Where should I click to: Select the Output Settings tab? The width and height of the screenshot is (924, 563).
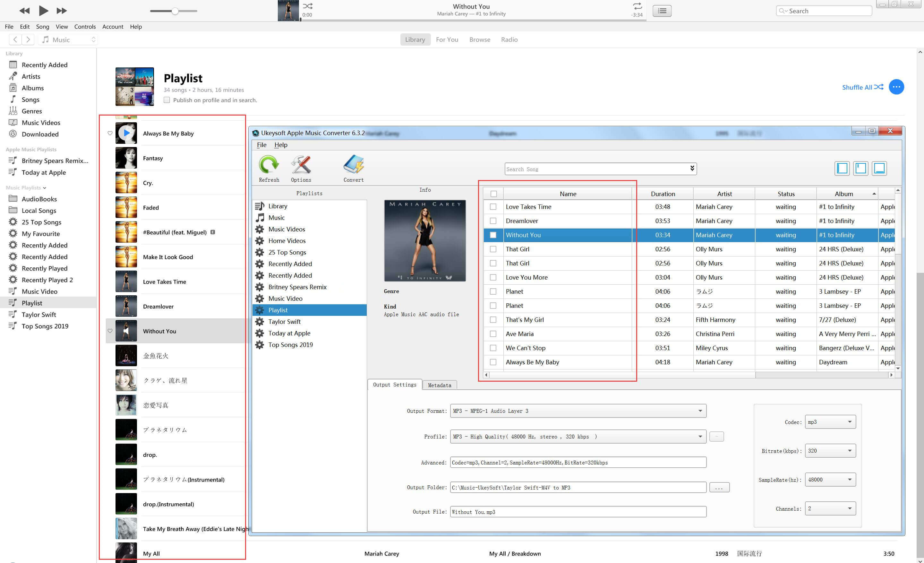(394, 384)
